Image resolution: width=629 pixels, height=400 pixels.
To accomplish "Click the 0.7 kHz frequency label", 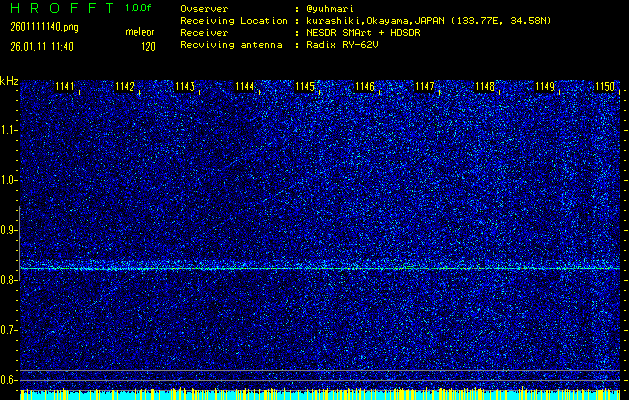I will click(9, 330).
